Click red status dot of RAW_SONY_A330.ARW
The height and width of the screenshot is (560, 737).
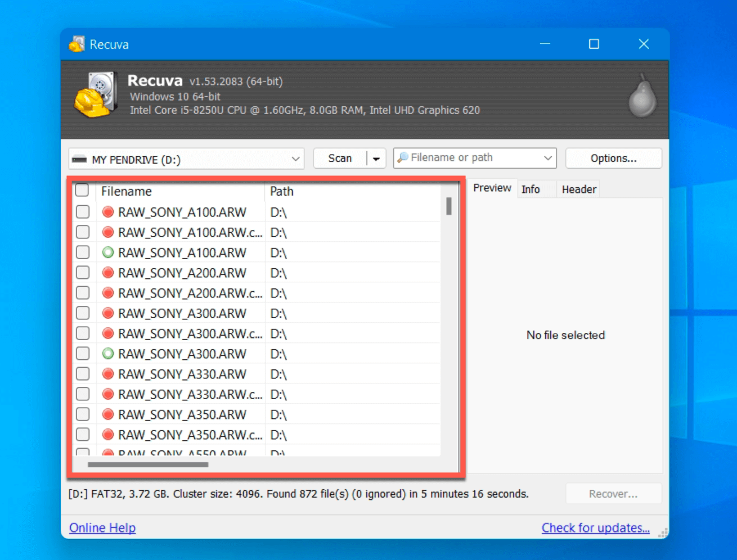[x=108, y=374]
